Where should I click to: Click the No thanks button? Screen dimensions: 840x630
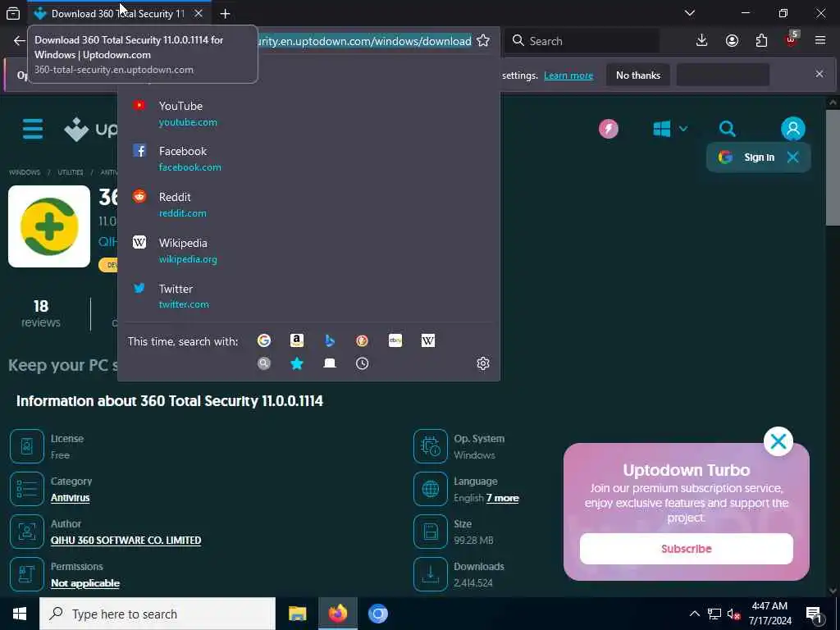638,75
